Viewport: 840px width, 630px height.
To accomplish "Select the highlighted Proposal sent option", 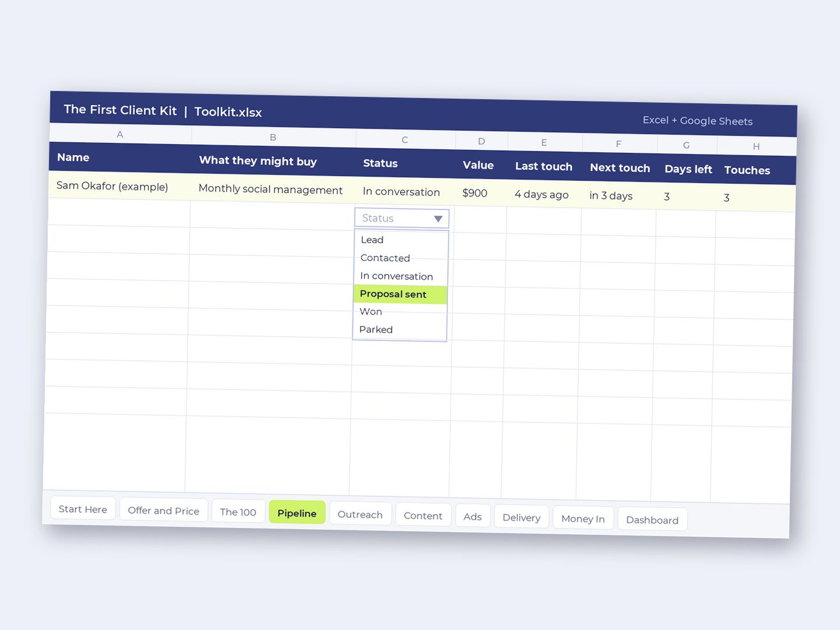I will (400, 294).
